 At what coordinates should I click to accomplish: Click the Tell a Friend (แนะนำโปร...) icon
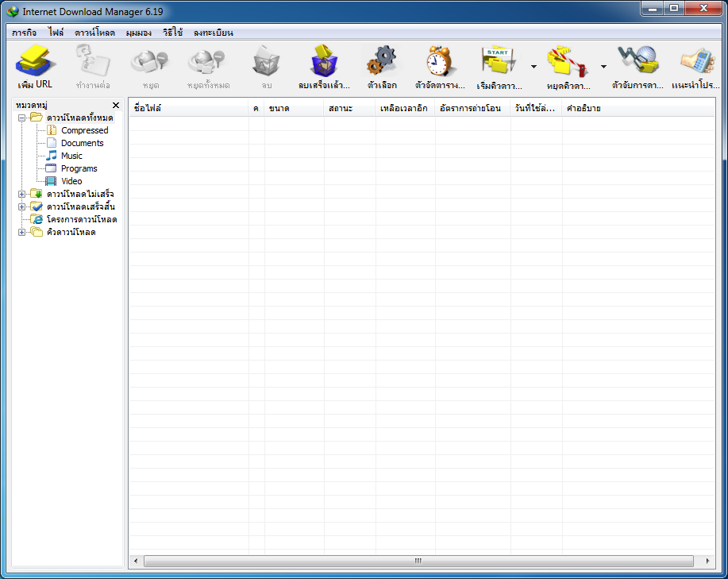pyautogui.click(x=697, y=61)
